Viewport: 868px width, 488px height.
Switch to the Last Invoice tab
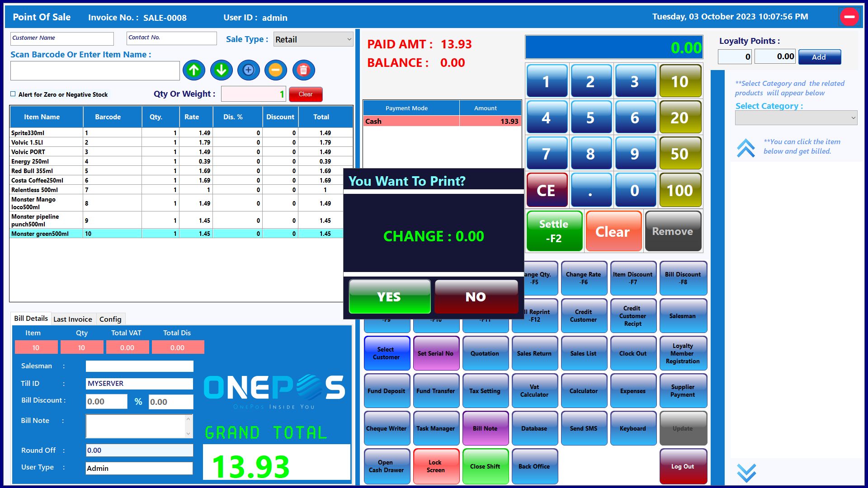click(x=72, y=319)
